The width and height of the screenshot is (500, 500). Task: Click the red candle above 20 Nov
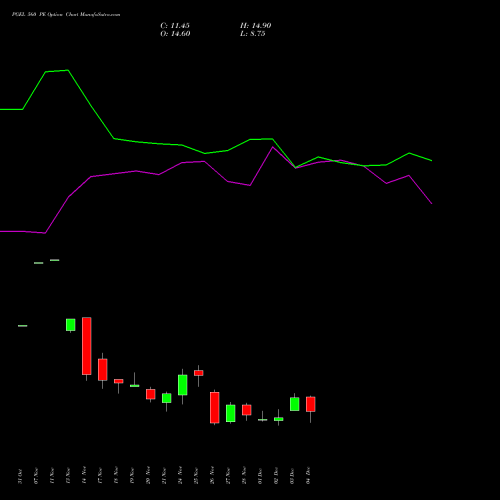point(151,394)
